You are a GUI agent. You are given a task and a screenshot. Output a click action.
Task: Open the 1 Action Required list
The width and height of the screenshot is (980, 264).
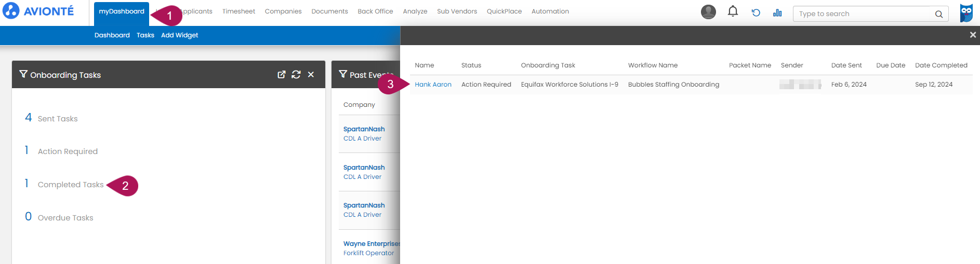61,151
